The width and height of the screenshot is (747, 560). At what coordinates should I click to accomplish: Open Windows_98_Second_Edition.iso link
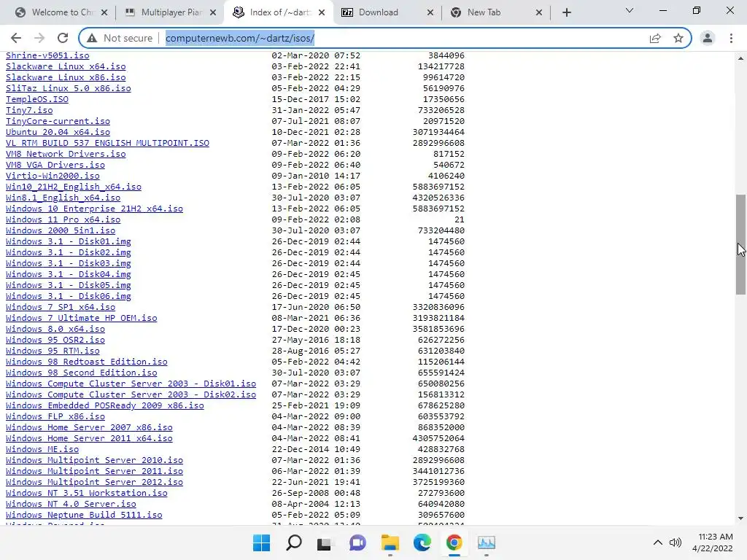point(82,373)
